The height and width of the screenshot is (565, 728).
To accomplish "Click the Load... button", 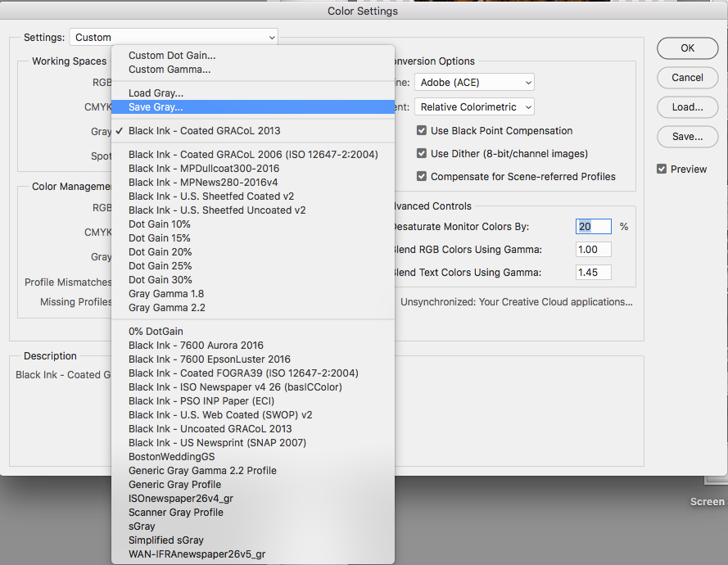I will (686, 106).
